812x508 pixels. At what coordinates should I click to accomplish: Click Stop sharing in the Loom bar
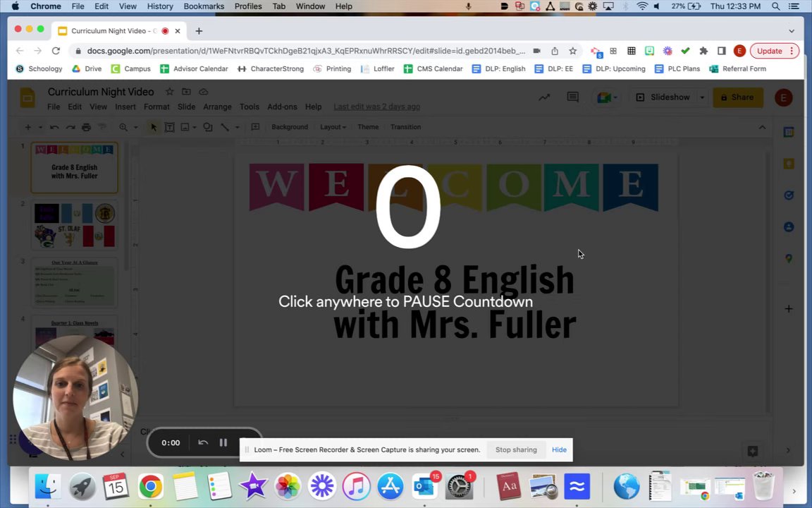(x=516, y=450)
